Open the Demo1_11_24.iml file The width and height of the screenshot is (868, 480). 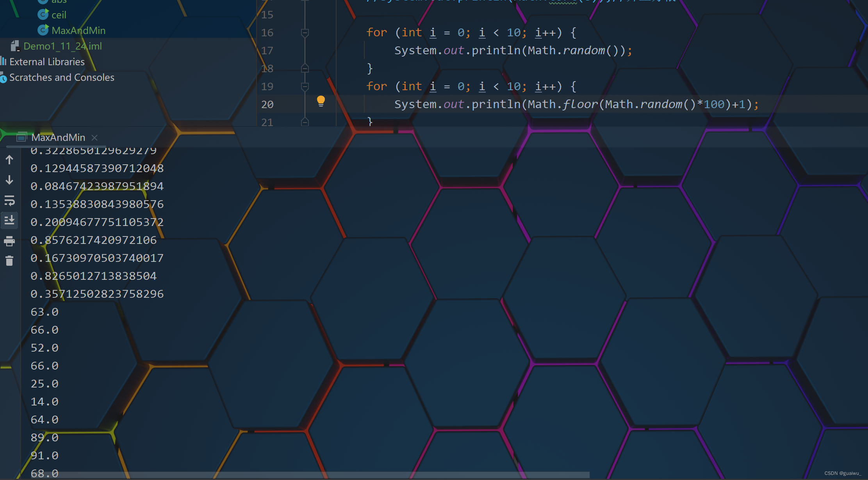(x=62, y=46)
